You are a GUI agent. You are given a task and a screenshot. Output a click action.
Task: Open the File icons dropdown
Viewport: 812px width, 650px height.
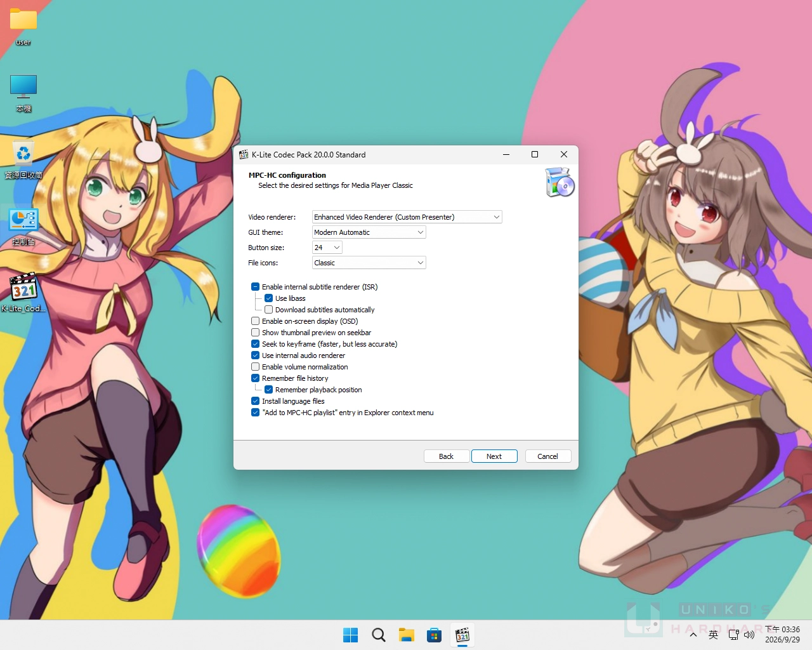(x=369, y=263)
